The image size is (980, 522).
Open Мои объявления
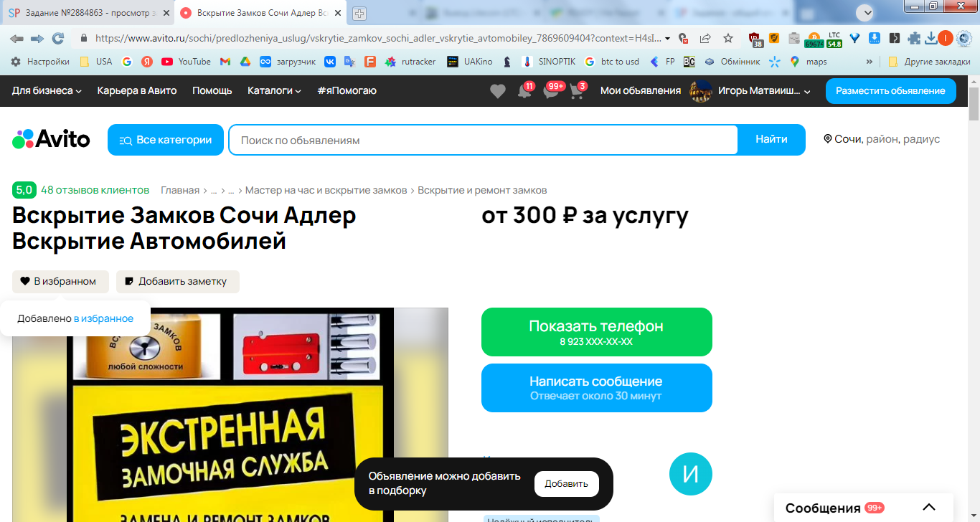pyautogui.click(x=641, y=91)
